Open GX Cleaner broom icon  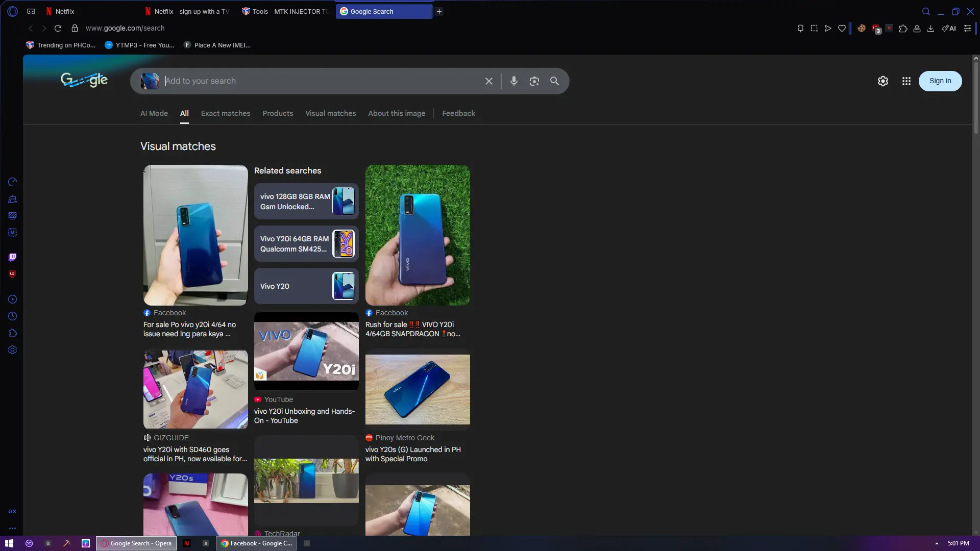coord(13,199)
